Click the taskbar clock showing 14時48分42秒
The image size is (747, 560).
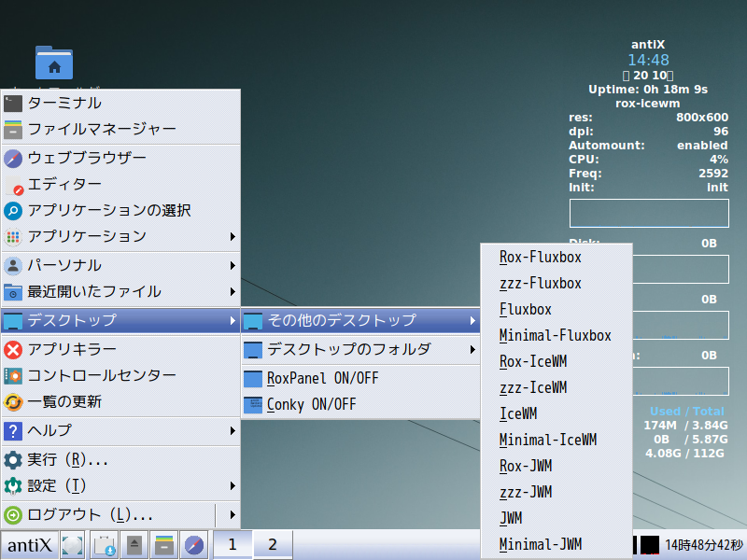pos(704,545)
